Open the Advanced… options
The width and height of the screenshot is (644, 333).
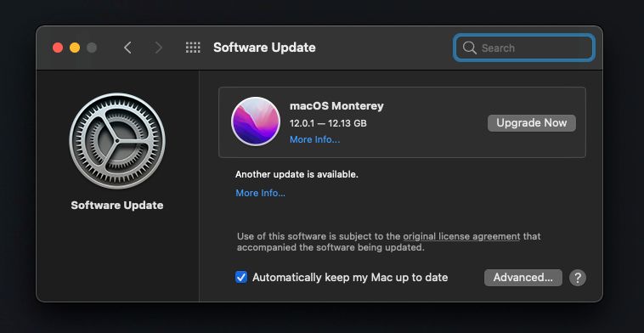coord(523,278)
